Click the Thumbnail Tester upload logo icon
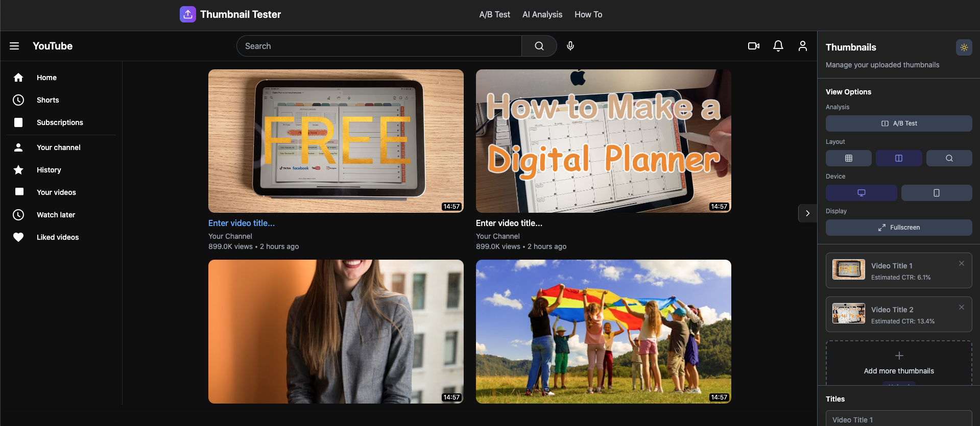Screen dimensions: 980x426 [x=188, y=14]
